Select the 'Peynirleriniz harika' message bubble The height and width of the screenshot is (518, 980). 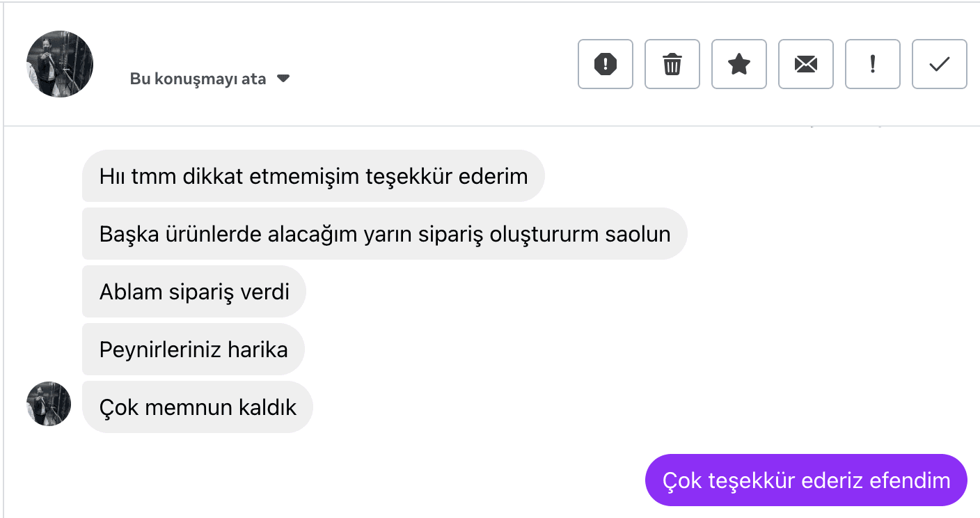(193, 350)
